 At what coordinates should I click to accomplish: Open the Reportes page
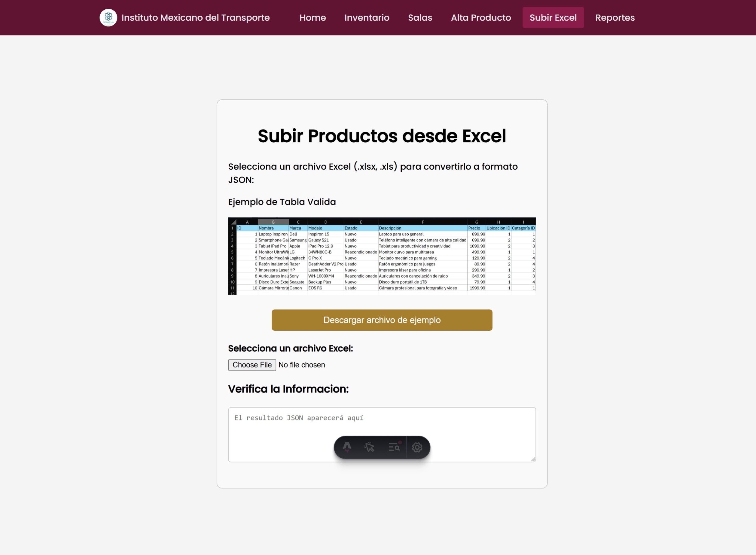click(615, 17)
